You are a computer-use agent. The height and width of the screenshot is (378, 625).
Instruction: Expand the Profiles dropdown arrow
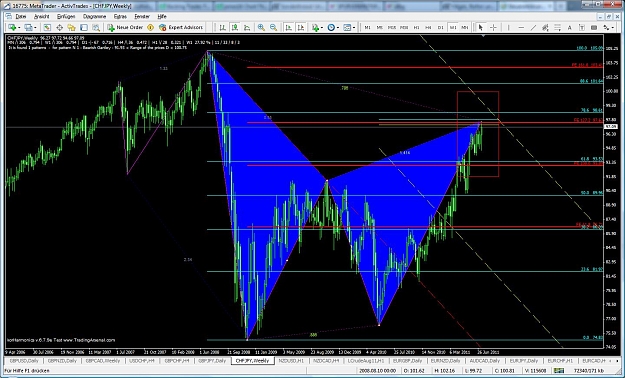(x=35, y=28)
